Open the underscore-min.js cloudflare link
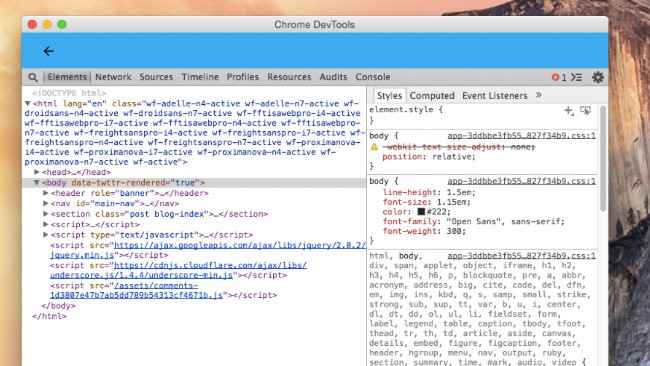This screenshot has width=650, height=366. (x=178, y=270)
